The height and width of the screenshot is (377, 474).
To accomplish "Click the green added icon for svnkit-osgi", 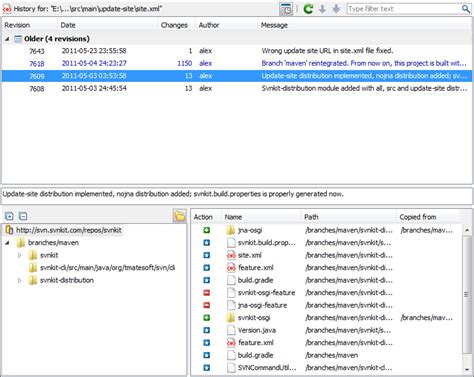I will (x=207, y=318).
